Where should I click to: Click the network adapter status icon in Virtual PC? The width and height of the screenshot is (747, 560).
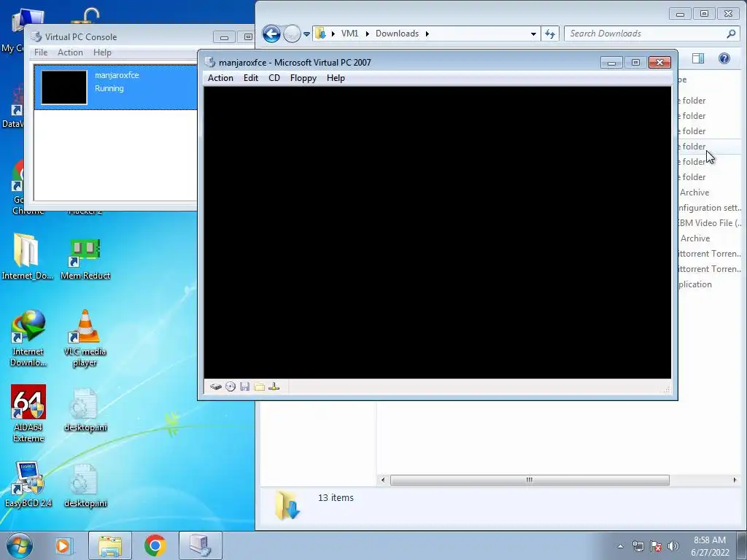coord(274,386)
